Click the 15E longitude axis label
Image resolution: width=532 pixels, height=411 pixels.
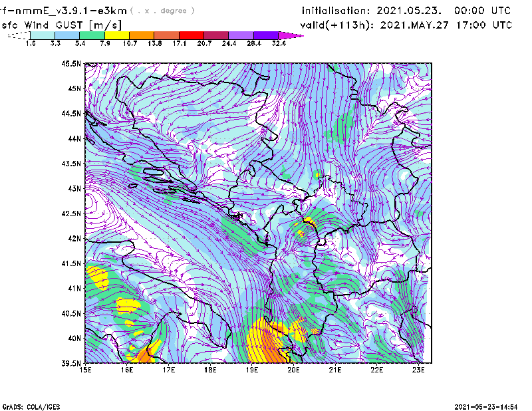(x=86, y=370)
